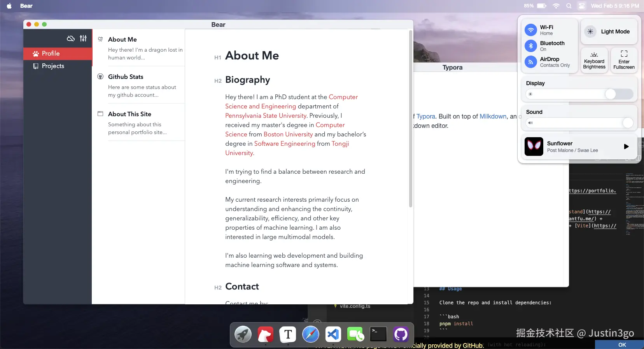This screenshot has width=644, height=349.
Task: Click the GitHub icon beside Github Stats note
Action: tap(100, 77)
